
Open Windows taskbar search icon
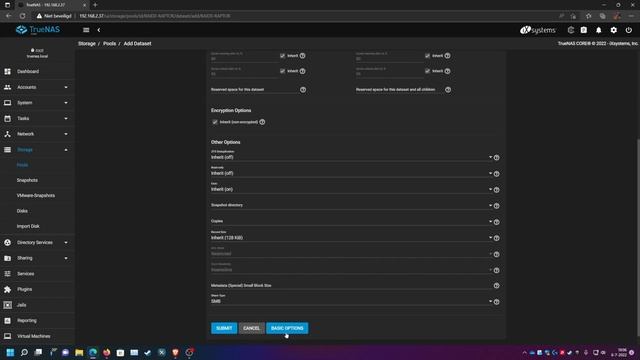pyautogui.click(x=24, y=352)
